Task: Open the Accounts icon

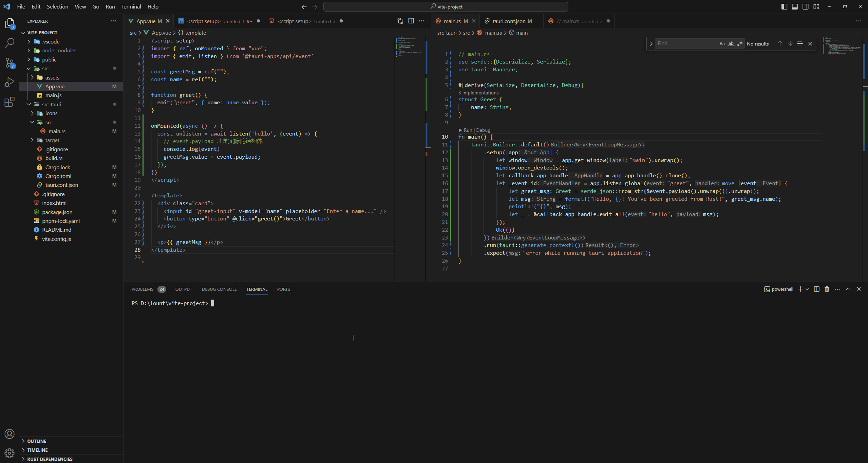Action: 10,434
